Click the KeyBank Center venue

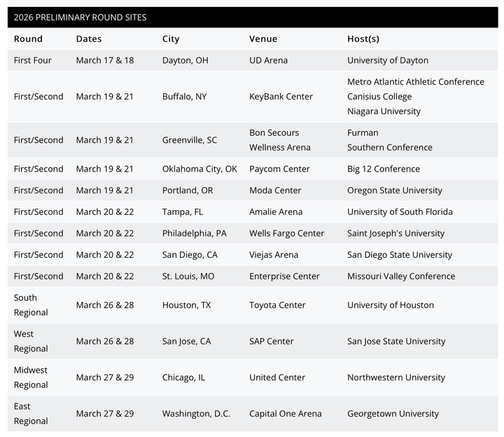click(x=281, y=97)
